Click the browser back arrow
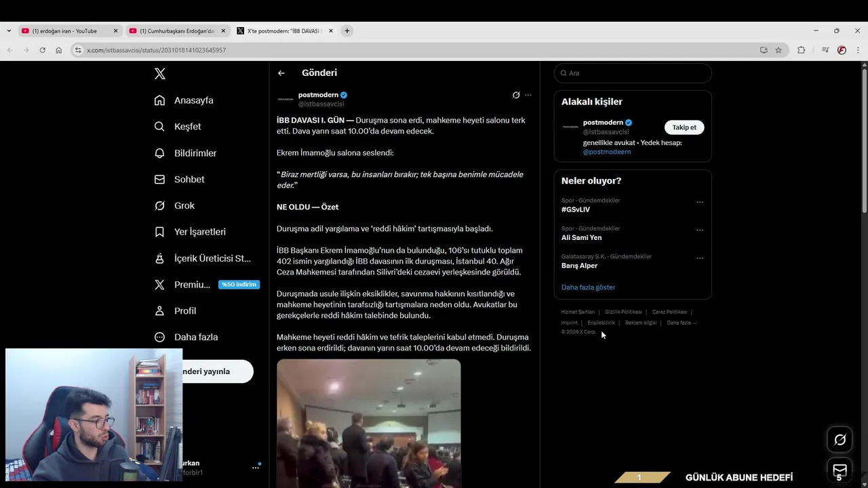868x488 pixels. coord(9,50)
